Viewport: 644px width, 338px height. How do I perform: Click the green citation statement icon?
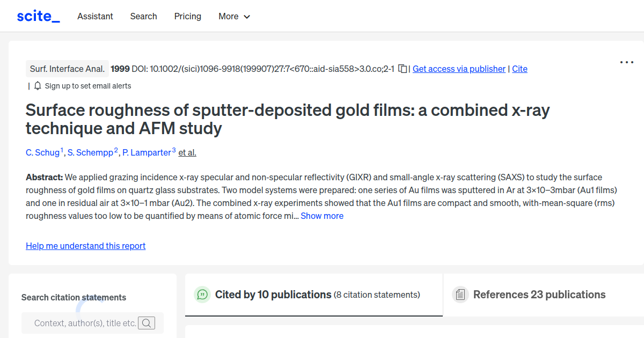(x=202, y=295)
